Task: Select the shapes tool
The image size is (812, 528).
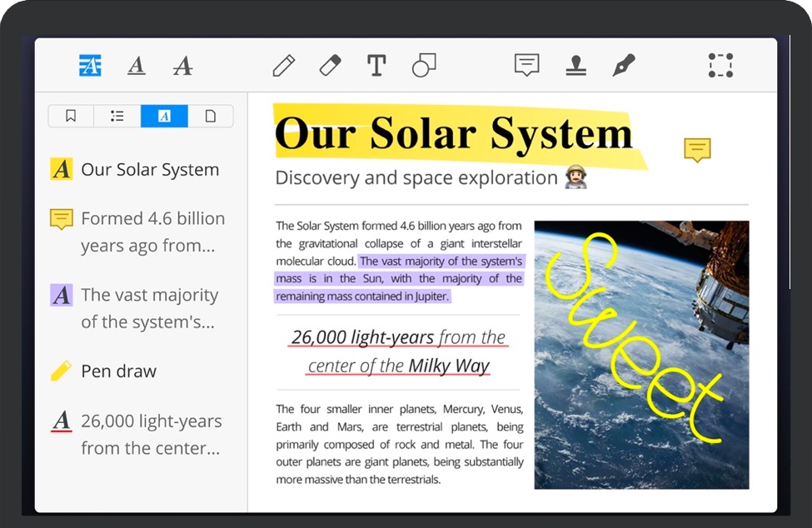Action: point(424,65)
